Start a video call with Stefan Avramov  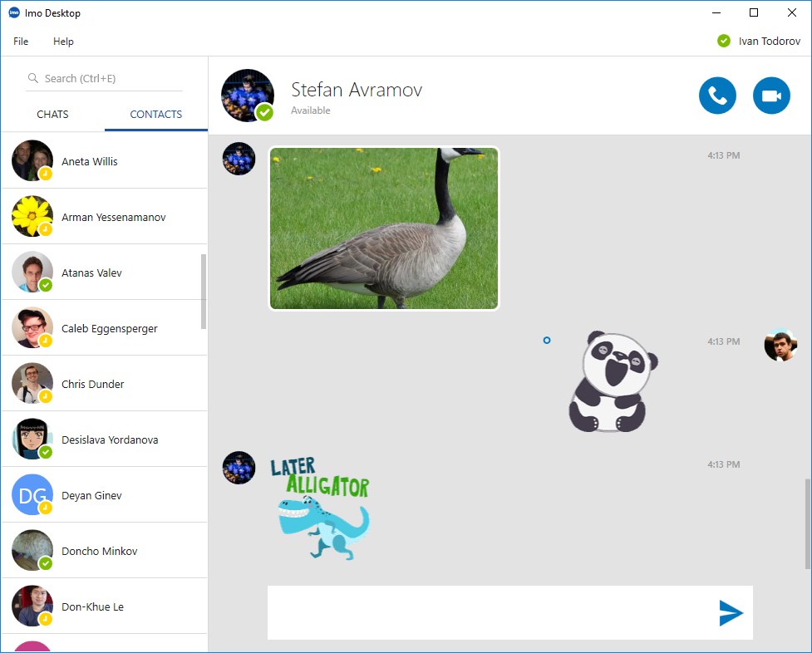point(771,95)
